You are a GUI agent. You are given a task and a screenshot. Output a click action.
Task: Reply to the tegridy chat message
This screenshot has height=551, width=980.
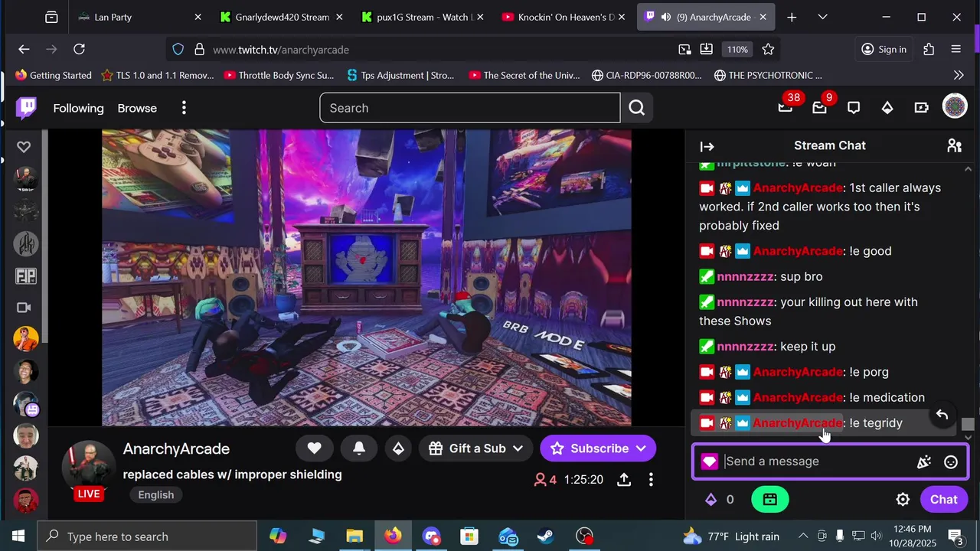point(942,415)
